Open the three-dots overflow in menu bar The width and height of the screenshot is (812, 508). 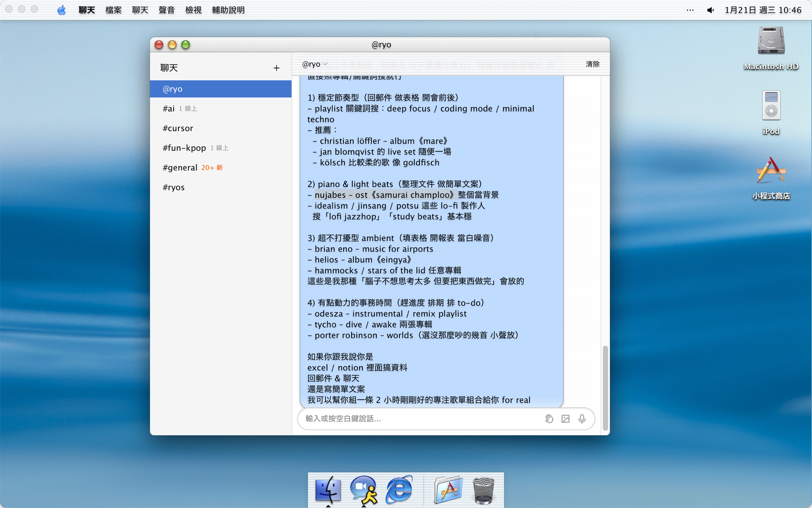pos(690,10)
